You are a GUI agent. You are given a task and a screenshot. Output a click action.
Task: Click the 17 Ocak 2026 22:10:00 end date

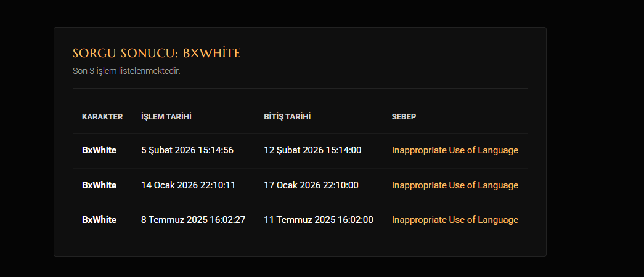pos(311,185)
